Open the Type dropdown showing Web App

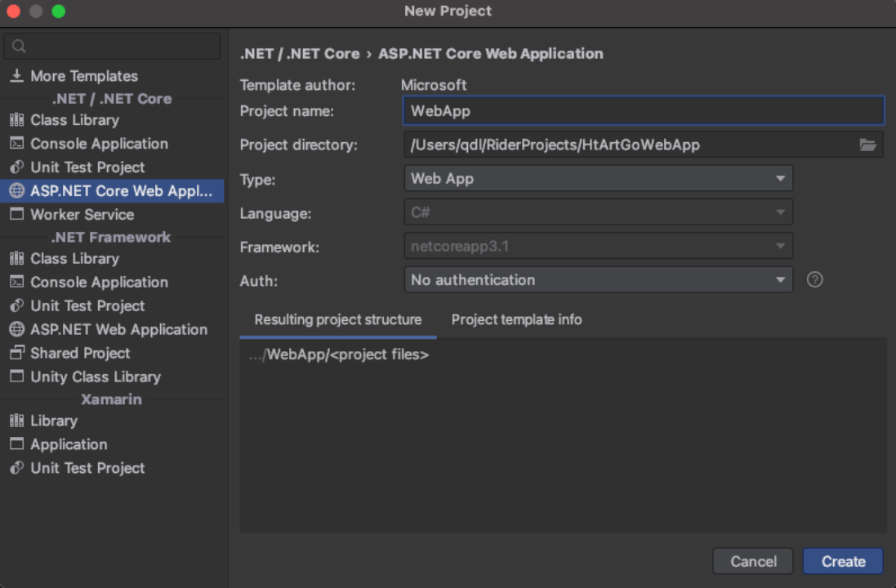click(598, 179)
